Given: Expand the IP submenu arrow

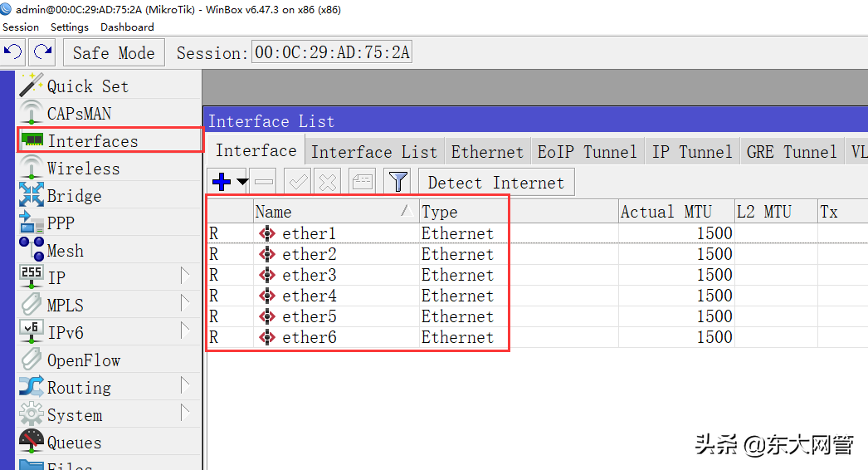Looking at the screenshot, I should pyautogui.click(x=185, y=276).
